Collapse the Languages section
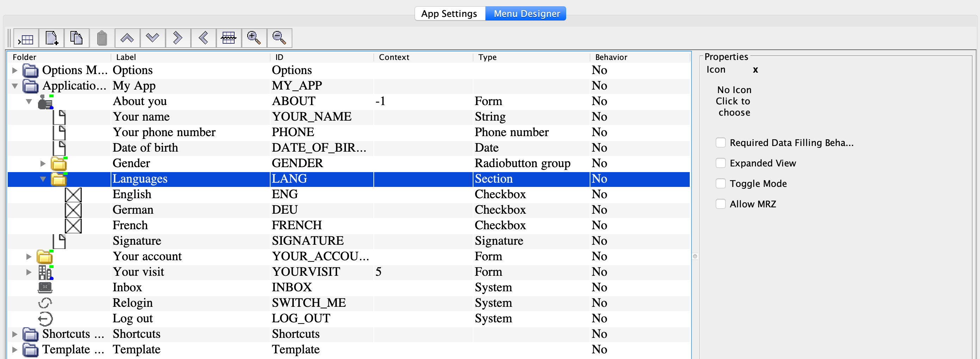This screenshot has height=359, width=980. point(43,179)
